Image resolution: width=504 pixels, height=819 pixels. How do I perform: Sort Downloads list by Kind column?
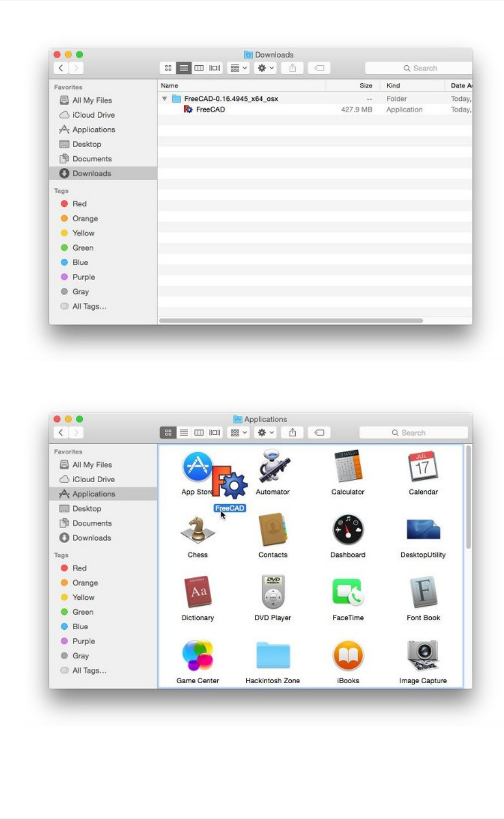pyautogui.click(x=412, y=86)
